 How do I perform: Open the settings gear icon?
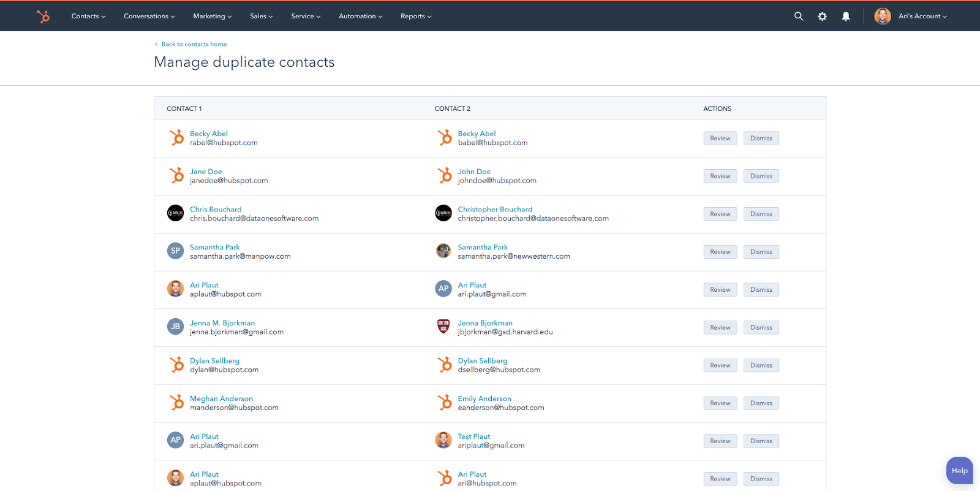[822, 17]
